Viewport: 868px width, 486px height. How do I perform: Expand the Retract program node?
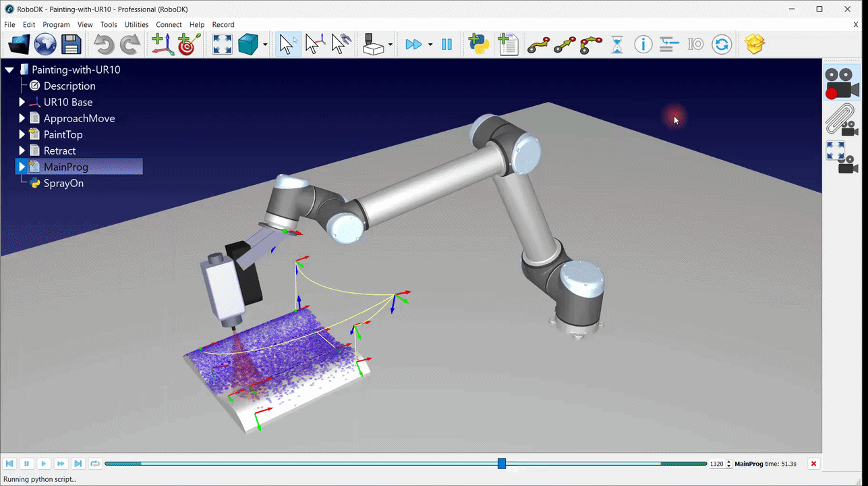click(22, 151)
